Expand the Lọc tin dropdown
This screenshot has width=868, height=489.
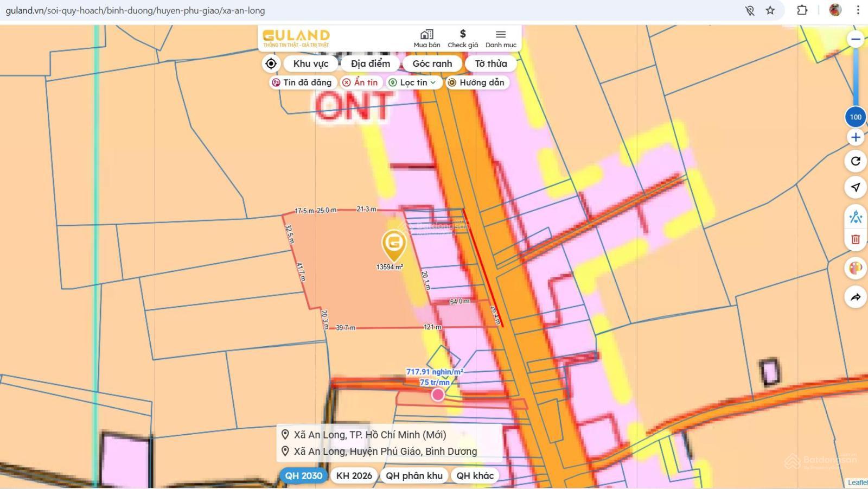pyautogui.click(x=413, y=82)
